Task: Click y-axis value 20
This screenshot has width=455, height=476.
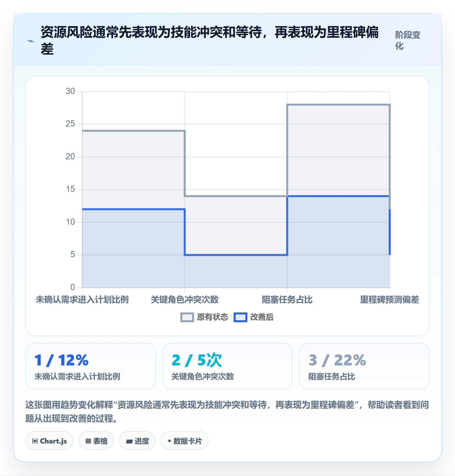Action: point(70,156)
